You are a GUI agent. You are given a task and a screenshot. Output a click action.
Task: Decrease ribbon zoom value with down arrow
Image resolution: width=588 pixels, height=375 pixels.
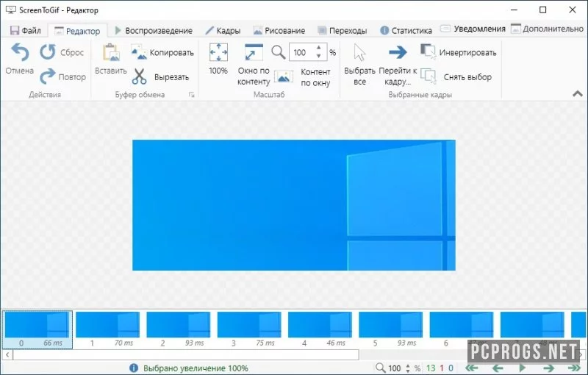pos(319,56)
